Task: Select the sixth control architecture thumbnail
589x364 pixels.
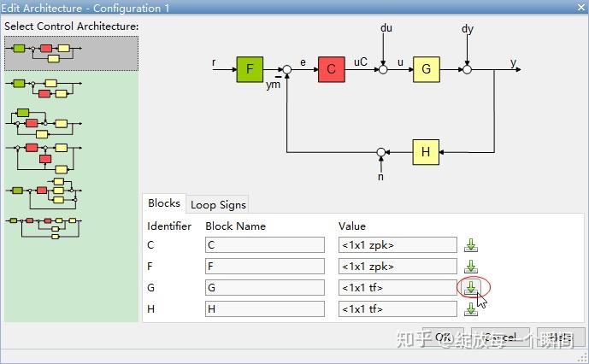Action: [44, 228]
